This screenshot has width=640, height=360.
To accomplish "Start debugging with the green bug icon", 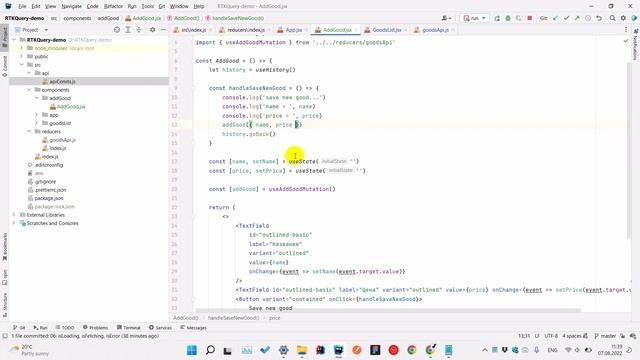I will [x=508, y=18].
